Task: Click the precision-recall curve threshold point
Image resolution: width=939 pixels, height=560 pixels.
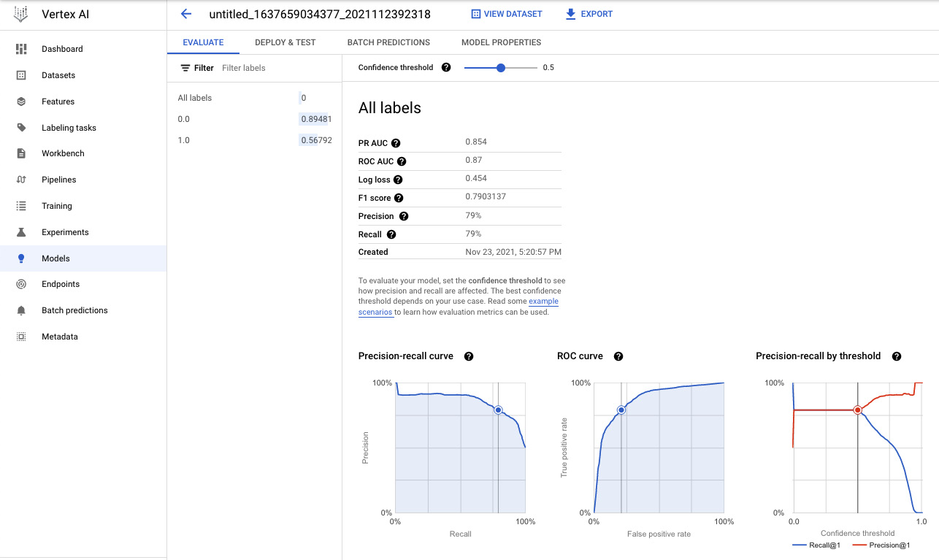Action: pos(498,410)
